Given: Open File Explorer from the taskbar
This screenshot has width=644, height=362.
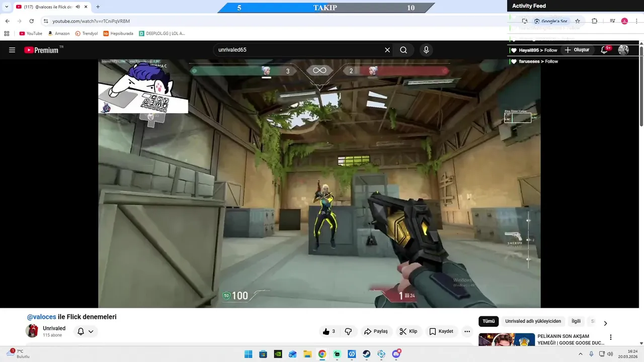Looking at the screenshot, I should (307, 354).
